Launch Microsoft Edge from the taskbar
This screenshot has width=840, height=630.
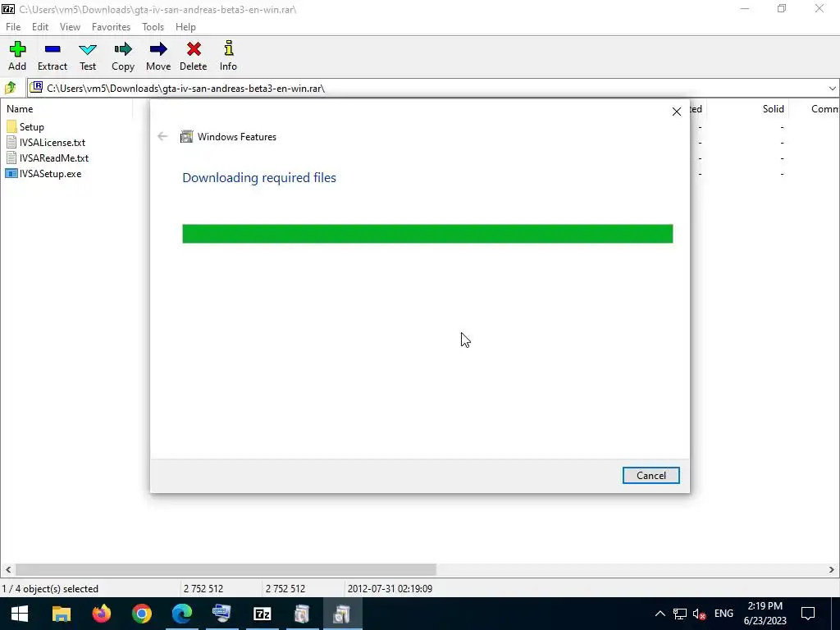181,614
